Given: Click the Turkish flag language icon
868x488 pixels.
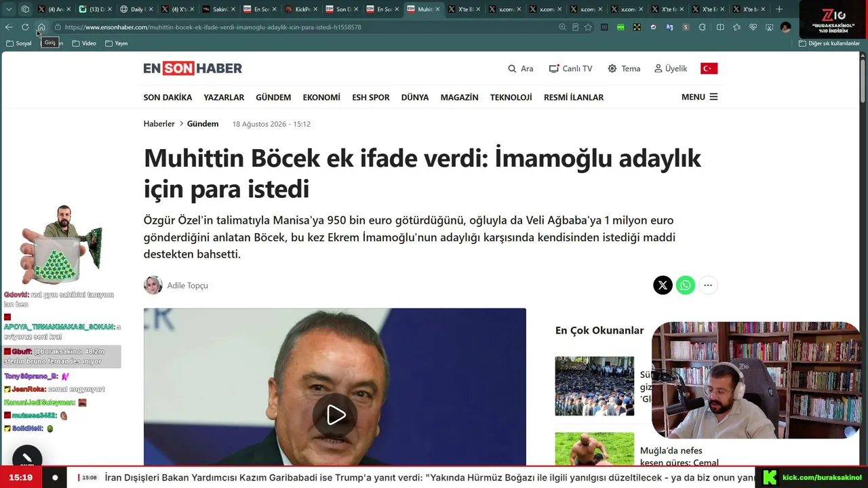Looking at the screenshot, I should coord(709,68).
